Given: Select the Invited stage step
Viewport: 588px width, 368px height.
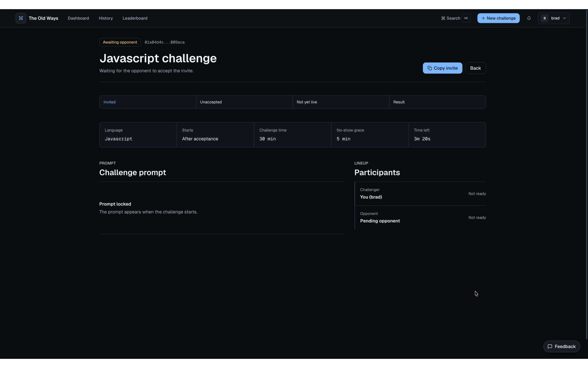Looking at the screenshot, I should [x=148, y=102].
